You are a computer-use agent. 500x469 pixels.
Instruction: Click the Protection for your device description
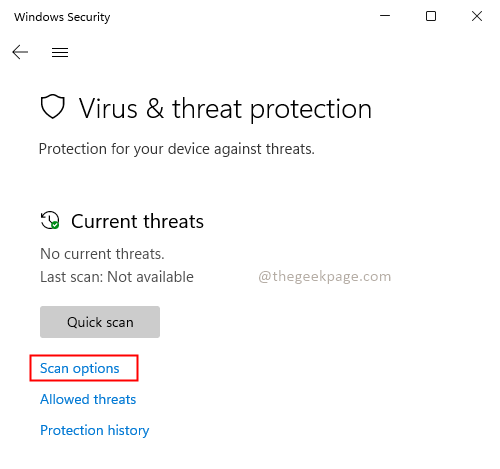pyautogui.click(x=177, y=149)
